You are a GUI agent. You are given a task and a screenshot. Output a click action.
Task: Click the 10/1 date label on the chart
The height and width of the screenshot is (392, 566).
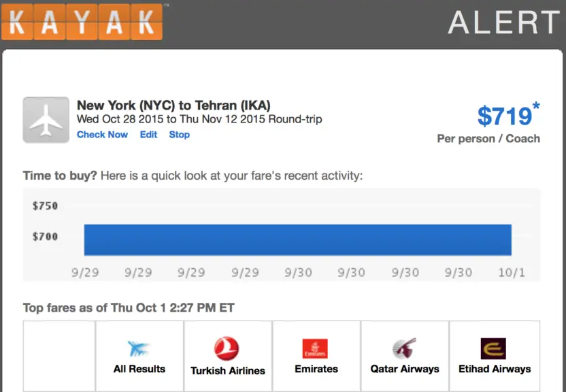point(510,271)
